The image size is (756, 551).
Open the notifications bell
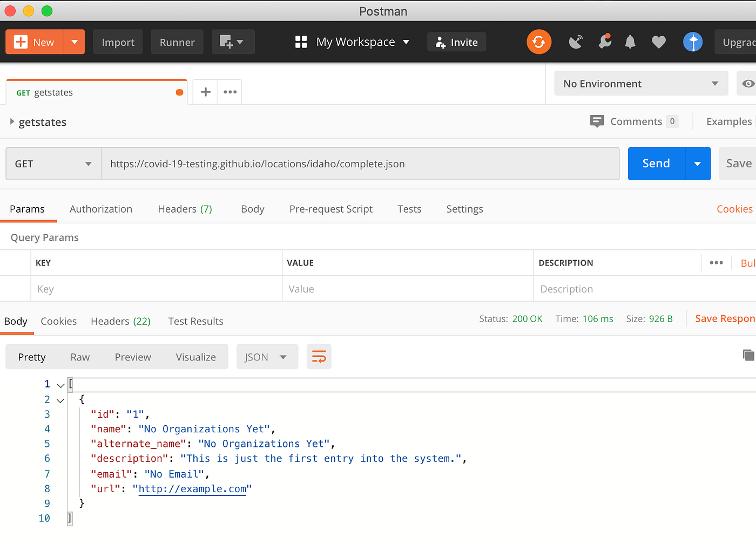click(x=630, y=42)
